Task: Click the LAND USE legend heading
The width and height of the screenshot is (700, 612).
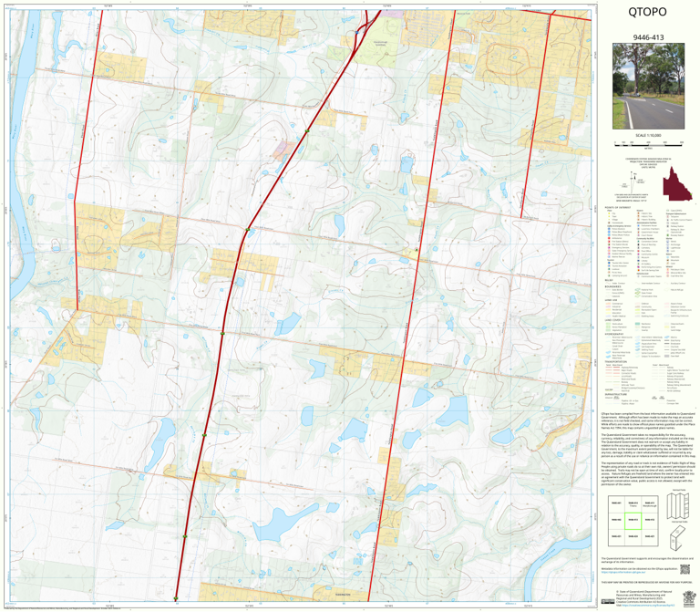Action: point(611,300)
